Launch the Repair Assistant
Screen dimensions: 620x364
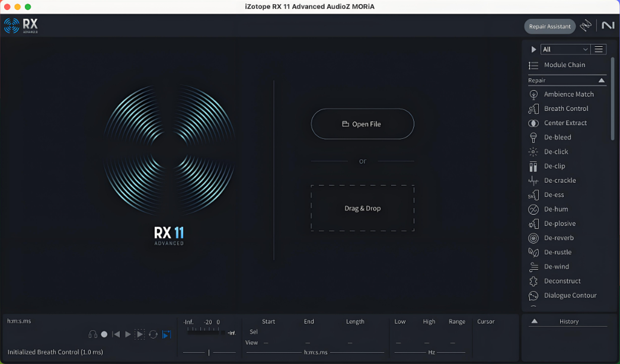point(549,27)
